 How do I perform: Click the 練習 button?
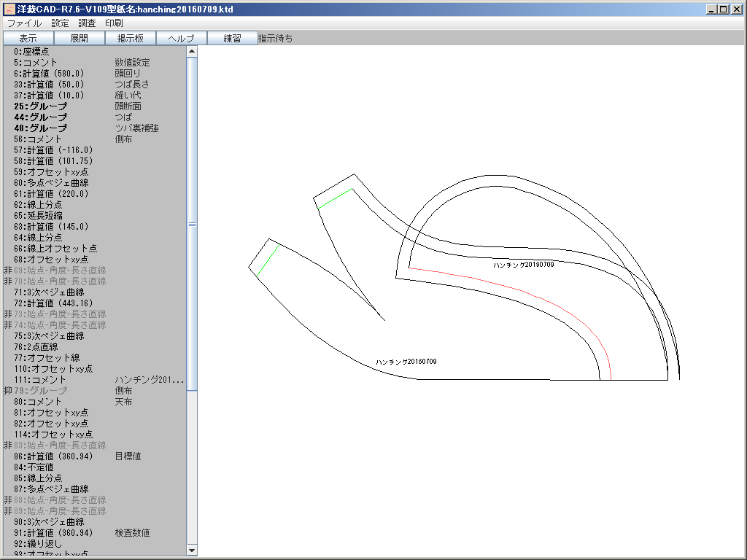point(233,38)
